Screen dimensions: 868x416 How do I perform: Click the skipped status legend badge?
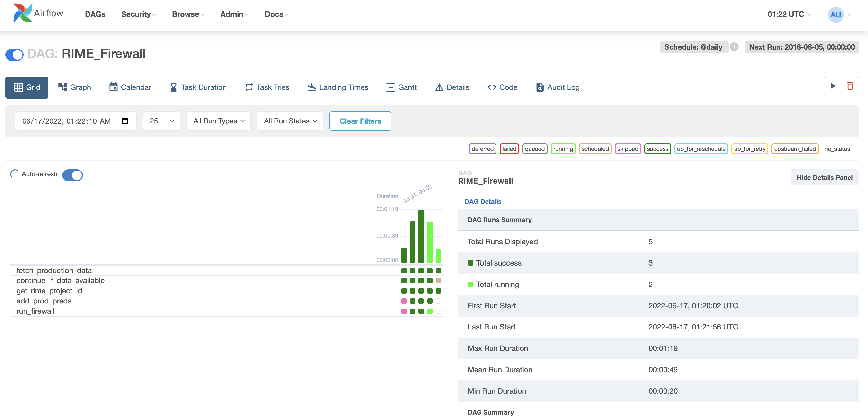coord(627,149)
